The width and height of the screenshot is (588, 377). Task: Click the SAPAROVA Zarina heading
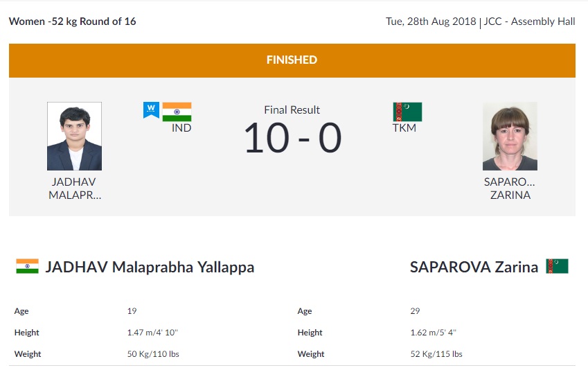474,268
